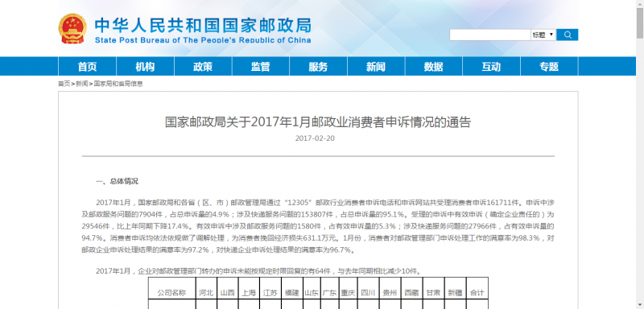Open the 互动 navigation menu item
The image size is (644, 309).
[491, 67]
